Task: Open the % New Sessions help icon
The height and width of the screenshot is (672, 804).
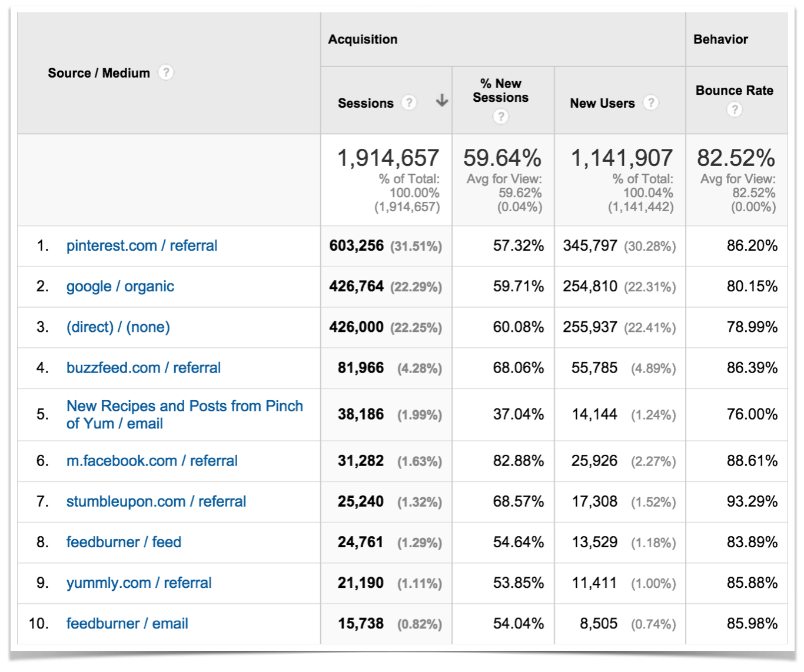Action: click(x=501, y=117)
